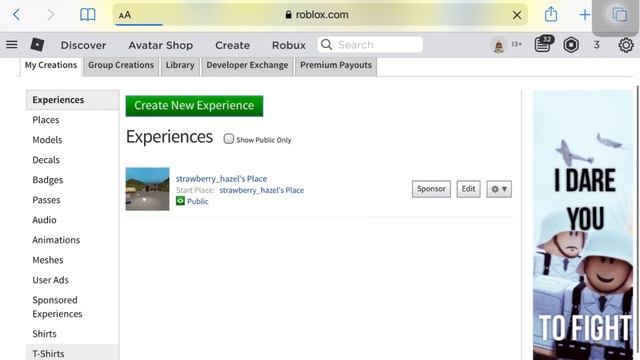
Task: Select Animations in the sidebar
Action: point(56,240)
